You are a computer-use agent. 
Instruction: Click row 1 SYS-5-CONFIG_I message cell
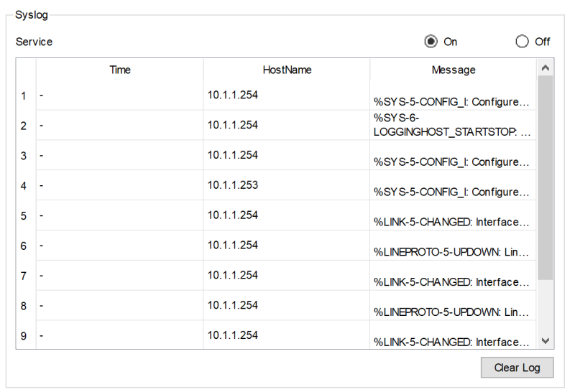[x=453, y=101]
